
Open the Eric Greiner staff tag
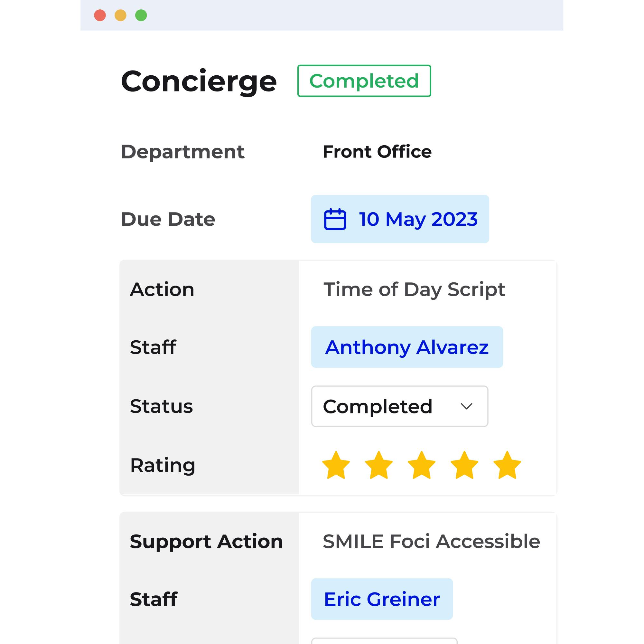(x=382, y=599)
